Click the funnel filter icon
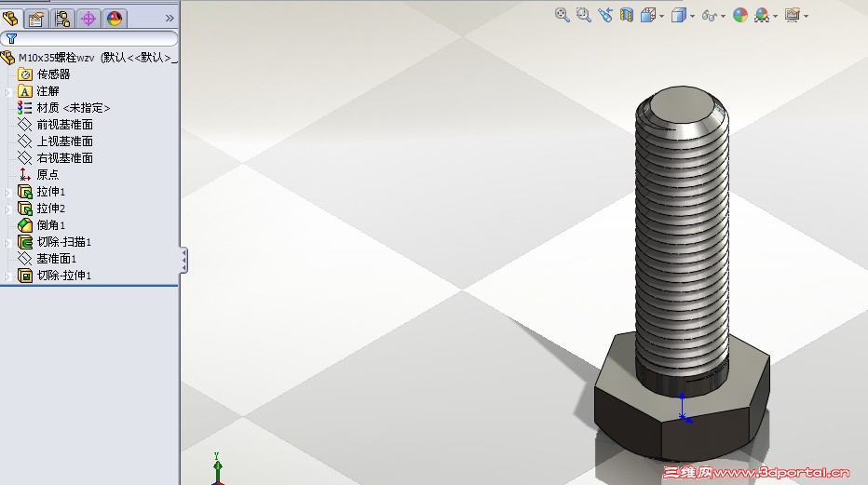This screenshot has width=868, height=485. (11, 39)
